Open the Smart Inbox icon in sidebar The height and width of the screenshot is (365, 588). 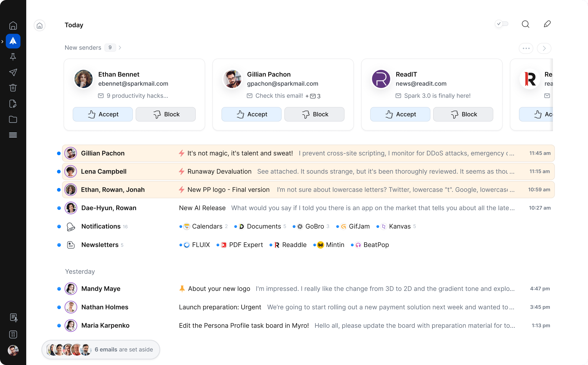(13, 41)
